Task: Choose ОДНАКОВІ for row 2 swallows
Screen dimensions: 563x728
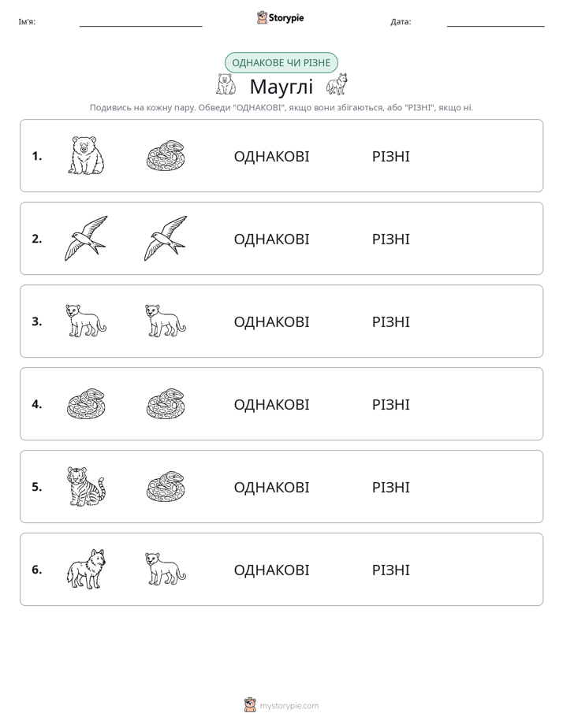Action: point(271,239)
